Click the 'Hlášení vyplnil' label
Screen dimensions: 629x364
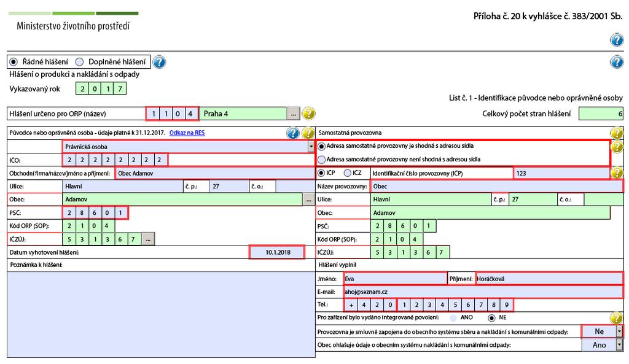point(337,265)
